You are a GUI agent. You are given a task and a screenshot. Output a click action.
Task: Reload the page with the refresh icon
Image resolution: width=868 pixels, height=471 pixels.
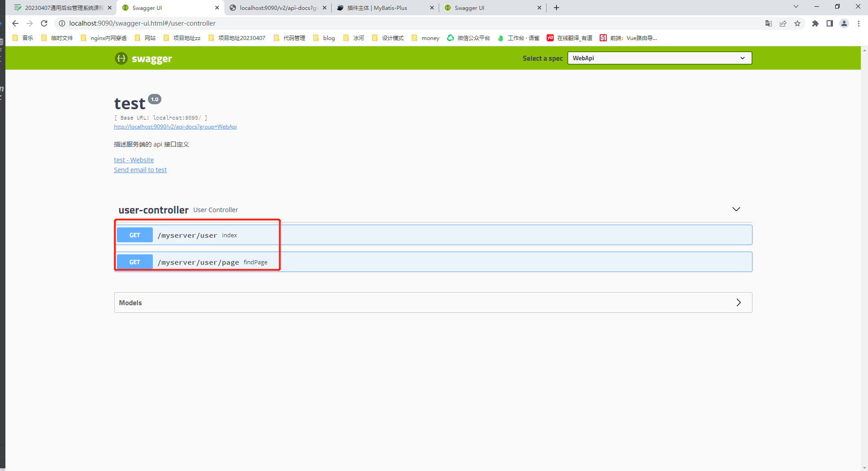[x=44, y=23]
